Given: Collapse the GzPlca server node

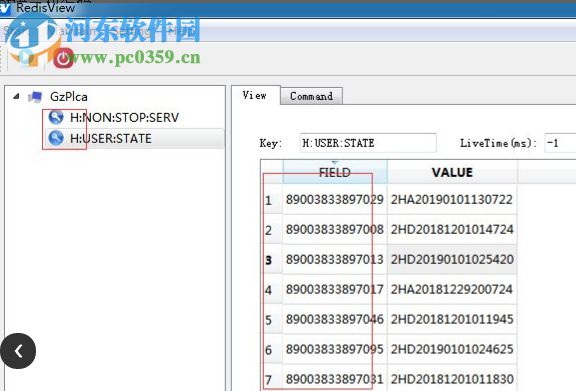Looking at the screenshot, I should pyautogui.click(x=16, y=96).
